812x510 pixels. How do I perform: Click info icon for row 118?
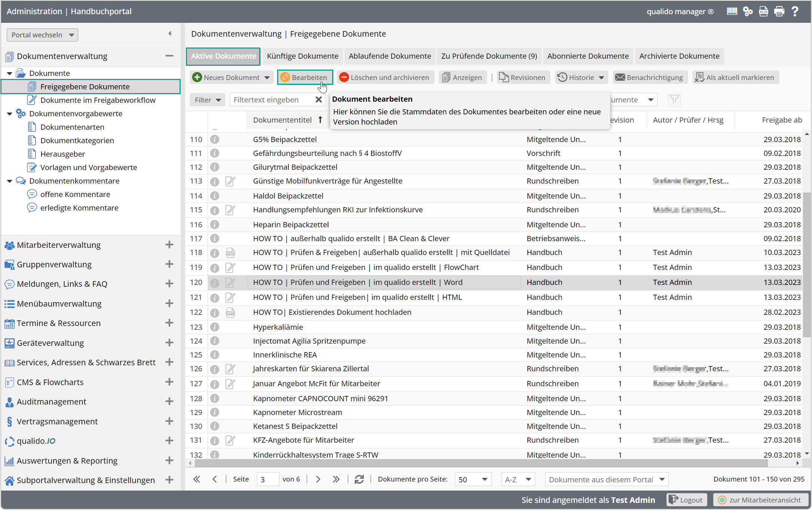(x=214, y=253)
